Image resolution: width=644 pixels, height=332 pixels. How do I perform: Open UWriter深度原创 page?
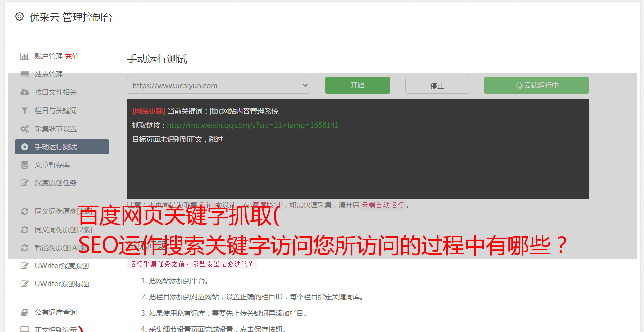62,266
